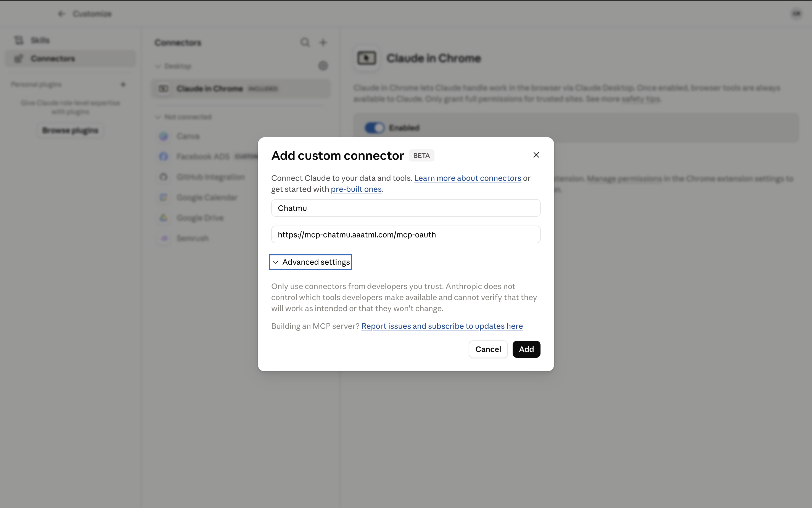Expand Advanced settings section
Image resolution: width=812 pixels, height=508 pixels.
310,262
